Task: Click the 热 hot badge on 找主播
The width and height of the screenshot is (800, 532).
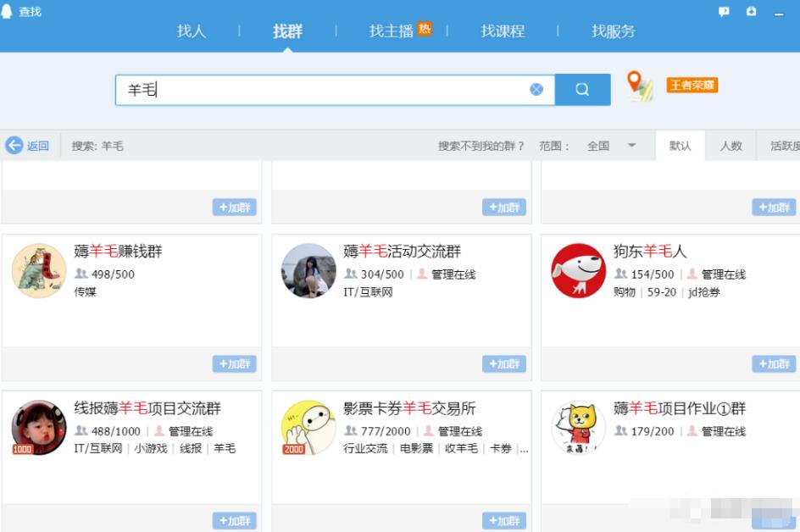Action: point(425,27)
